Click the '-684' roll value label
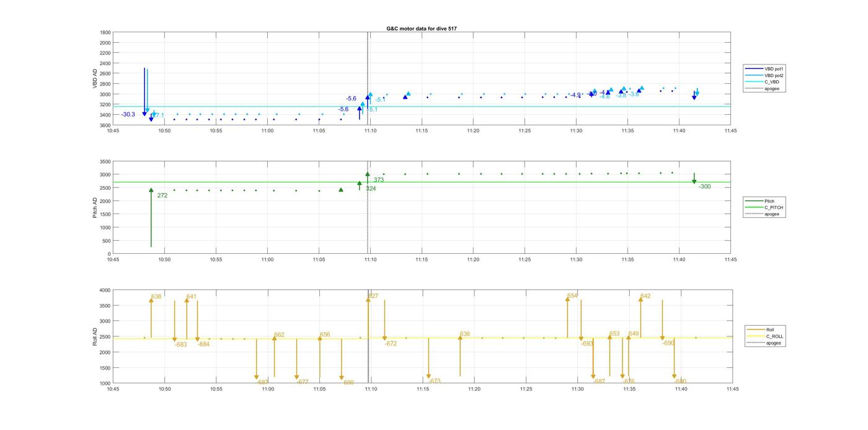This screenshot has height=430, width=868. tap(204, 344)
